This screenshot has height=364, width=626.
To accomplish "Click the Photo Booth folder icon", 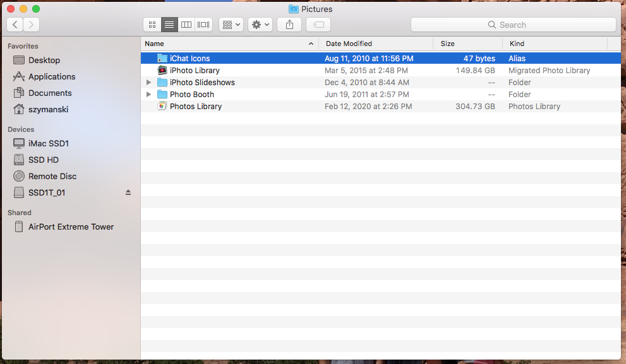I will (x=162, y=94).
